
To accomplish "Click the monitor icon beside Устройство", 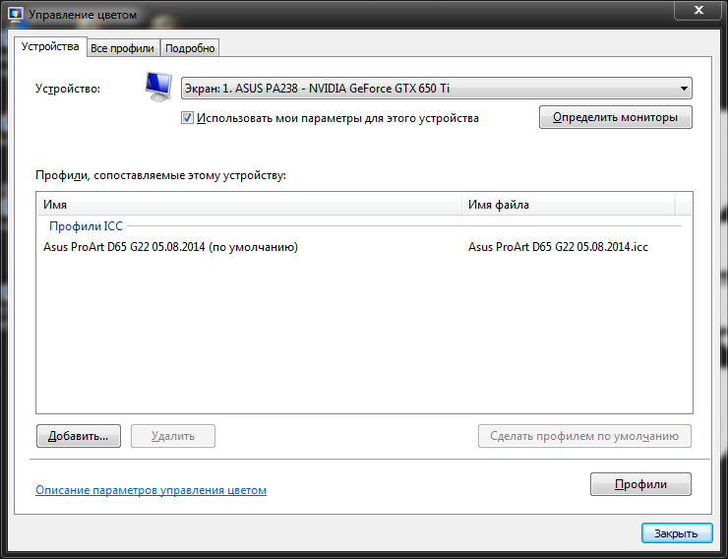I will coord(158,87).
